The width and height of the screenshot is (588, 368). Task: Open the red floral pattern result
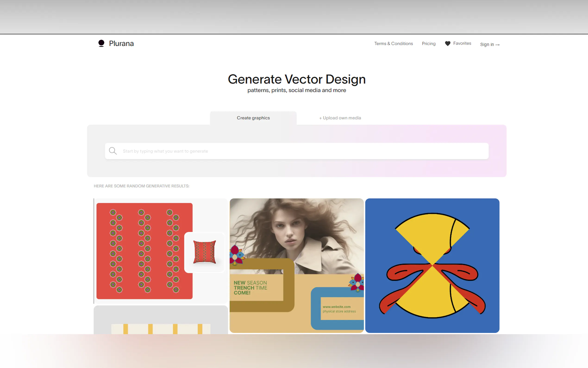pos(144,251)
